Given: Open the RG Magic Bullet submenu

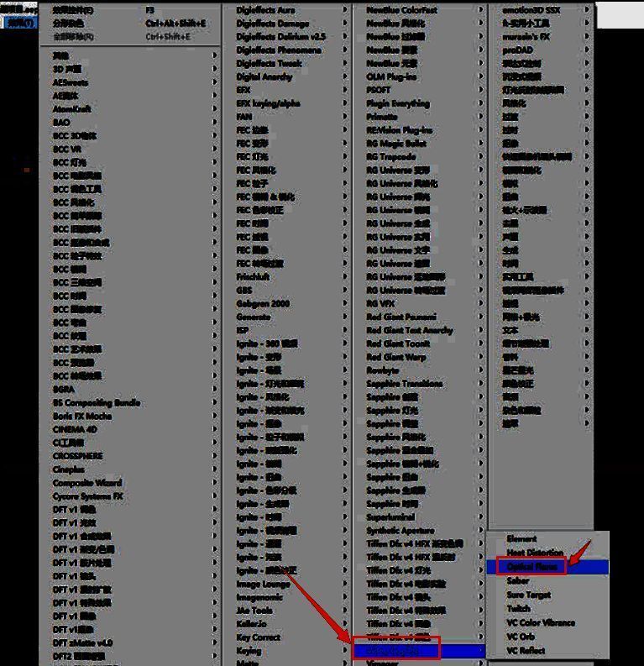Looking at the screenshot, I should (x=396, y=144).
